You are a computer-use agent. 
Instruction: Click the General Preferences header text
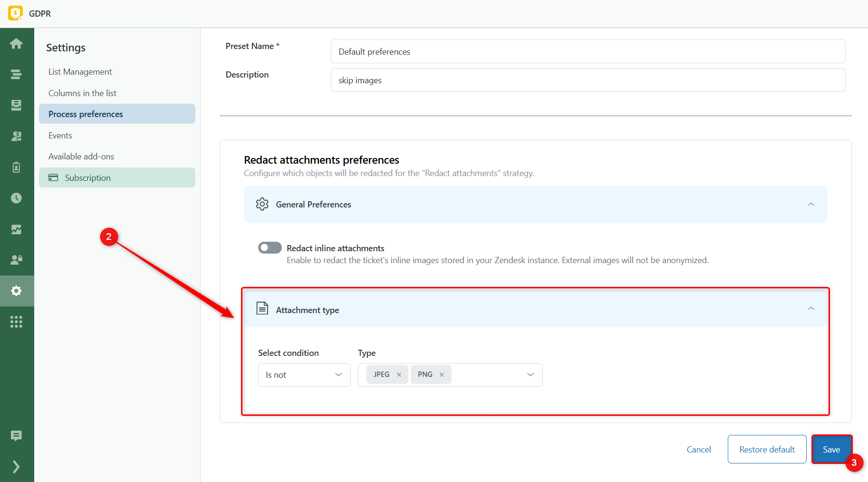pos(313,205)
